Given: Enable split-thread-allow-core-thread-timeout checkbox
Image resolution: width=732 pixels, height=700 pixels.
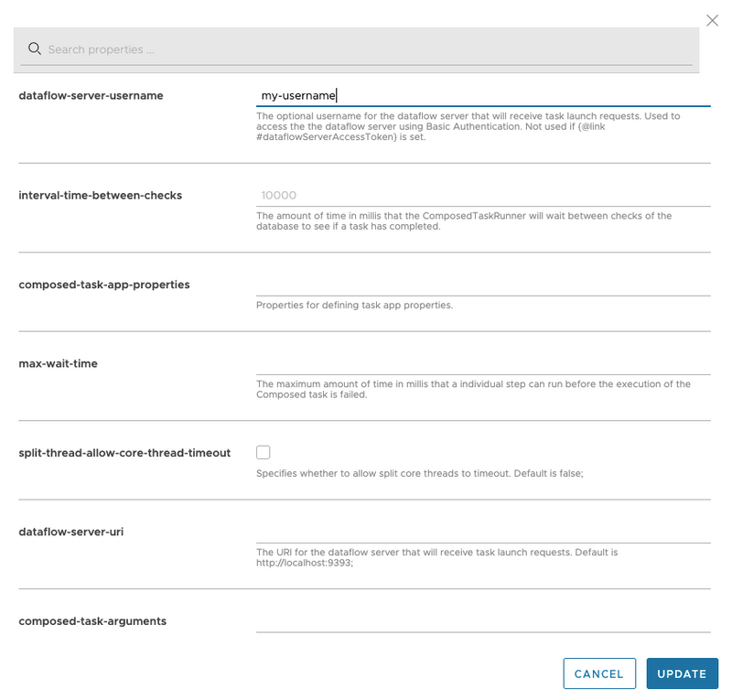Looking at the screenshot, I should pyautogui.click(x=264, y=452).
